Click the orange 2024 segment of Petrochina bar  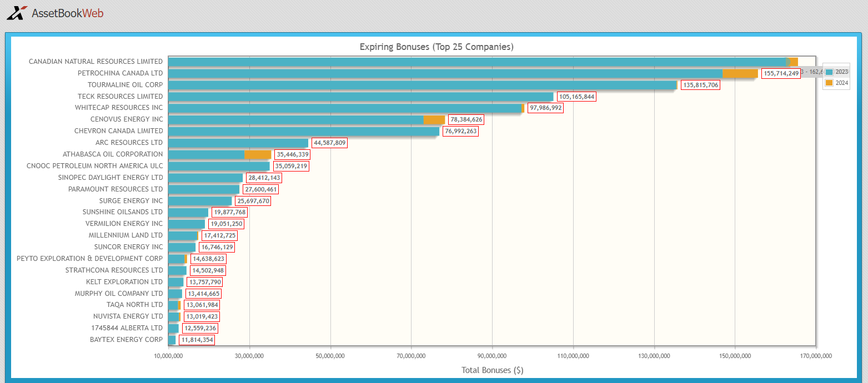pos(740,73)
